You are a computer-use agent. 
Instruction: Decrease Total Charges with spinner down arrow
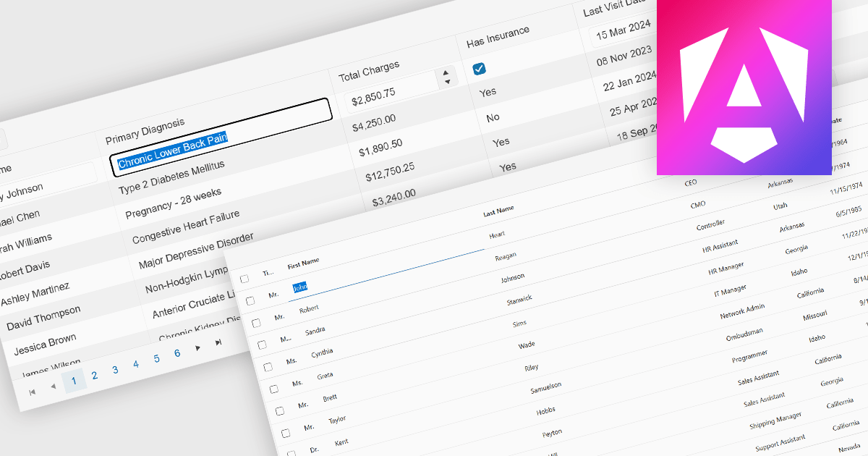448,81
